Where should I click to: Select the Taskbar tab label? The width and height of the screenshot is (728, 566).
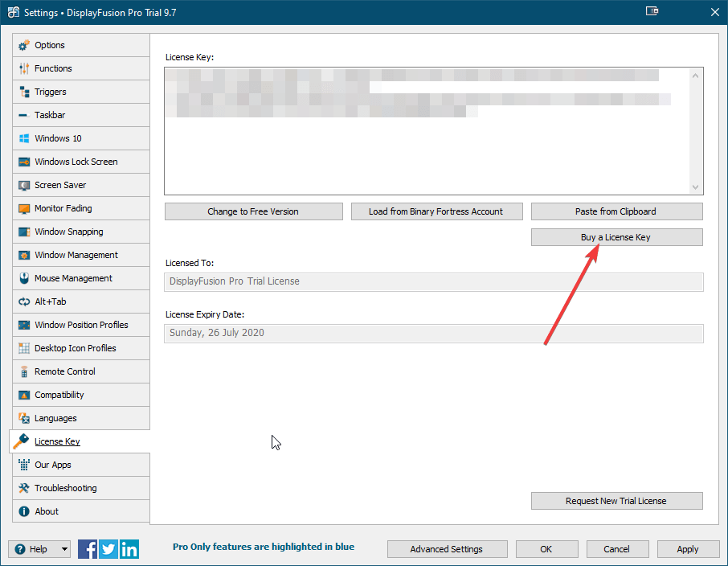point(50,115)
